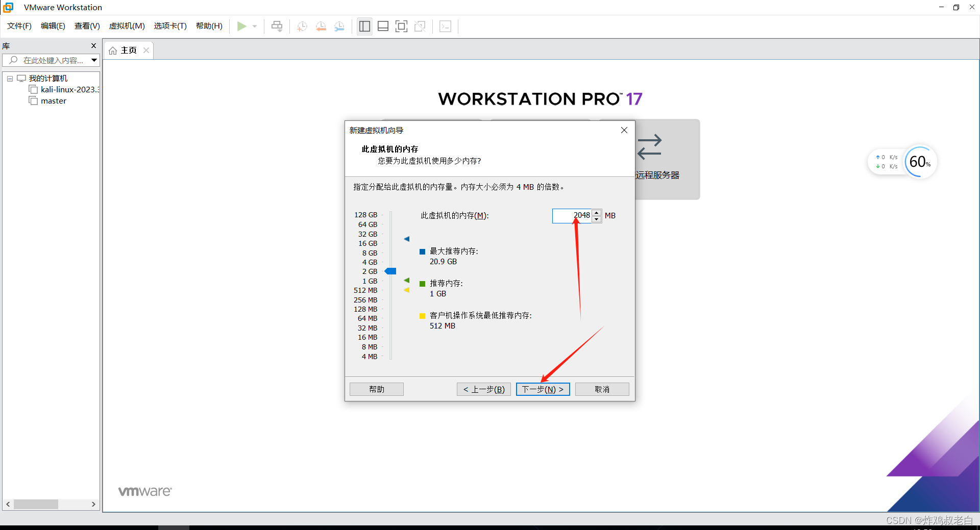Close the library (库) panel

point(93,46)
